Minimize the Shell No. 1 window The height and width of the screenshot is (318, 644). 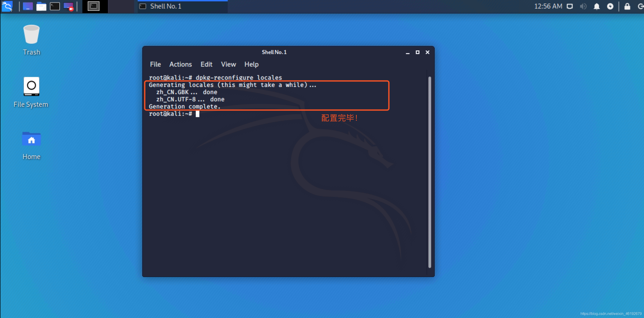[408, 52]
